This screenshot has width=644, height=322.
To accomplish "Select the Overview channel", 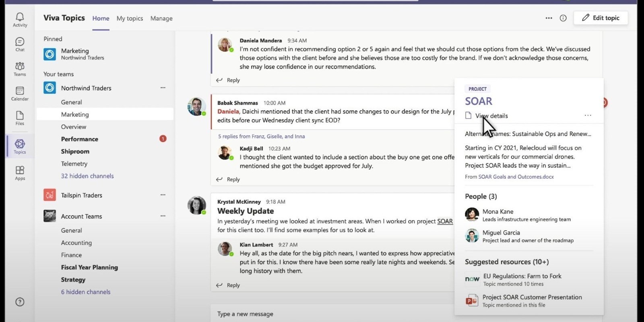I will pos(74,127).
